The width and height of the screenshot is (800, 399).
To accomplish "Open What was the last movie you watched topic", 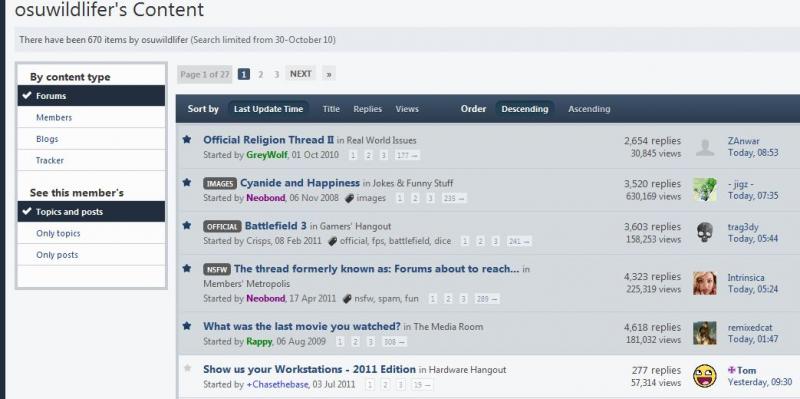I will click(x=302, y=326).
